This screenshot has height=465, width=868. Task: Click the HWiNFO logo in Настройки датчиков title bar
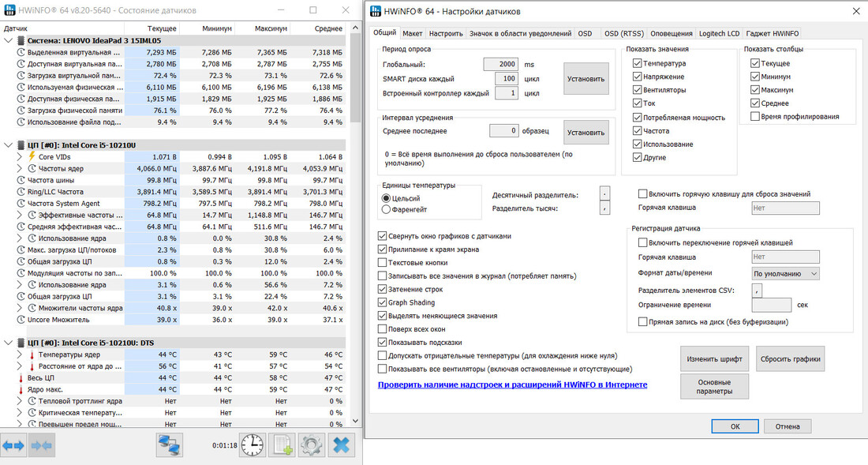tap(376, 11)
